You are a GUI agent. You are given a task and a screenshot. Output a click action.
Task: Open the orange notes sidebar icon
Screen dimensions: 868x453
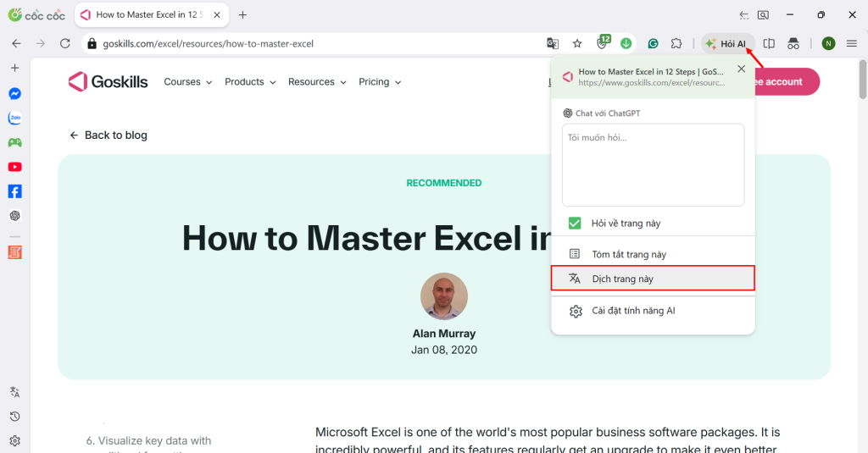(15, 252)
